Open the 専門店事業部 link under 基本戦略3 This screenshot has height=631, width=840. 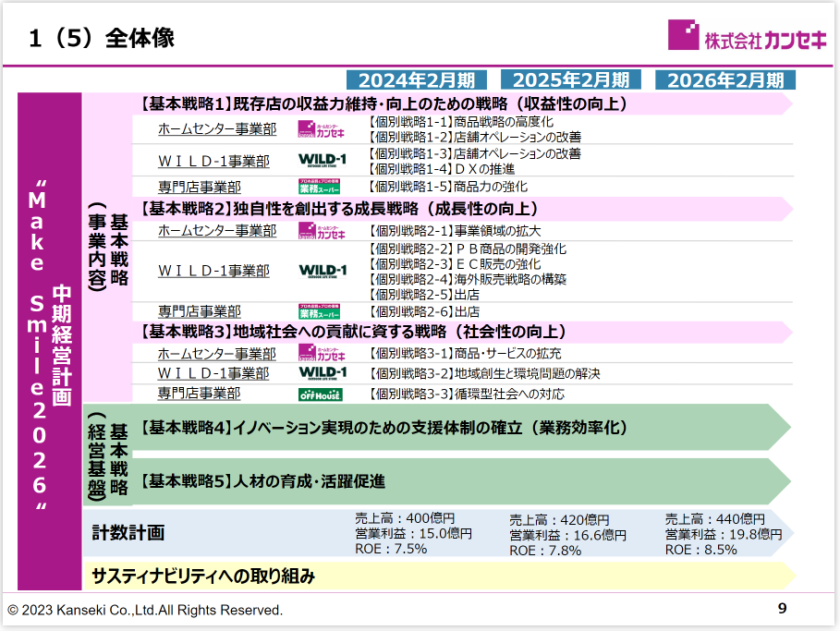click(x=199, y=394)
